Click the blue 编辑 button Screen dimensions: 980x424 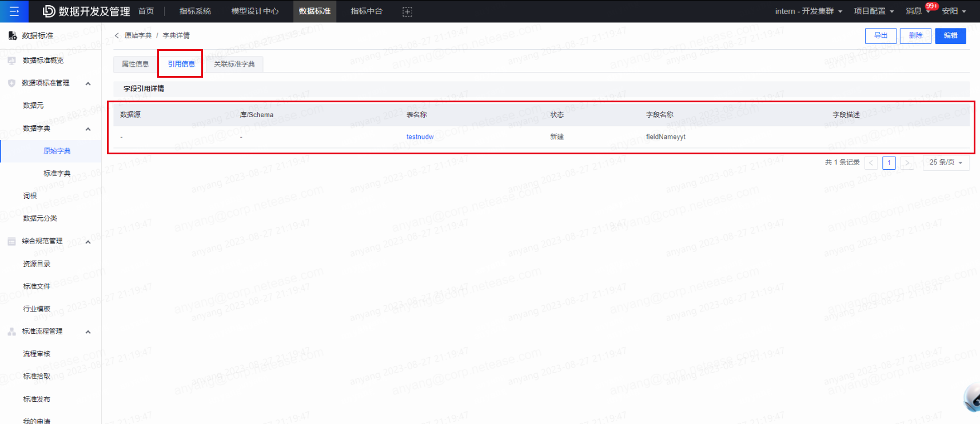pyautogui.click(x=950, y=35)
